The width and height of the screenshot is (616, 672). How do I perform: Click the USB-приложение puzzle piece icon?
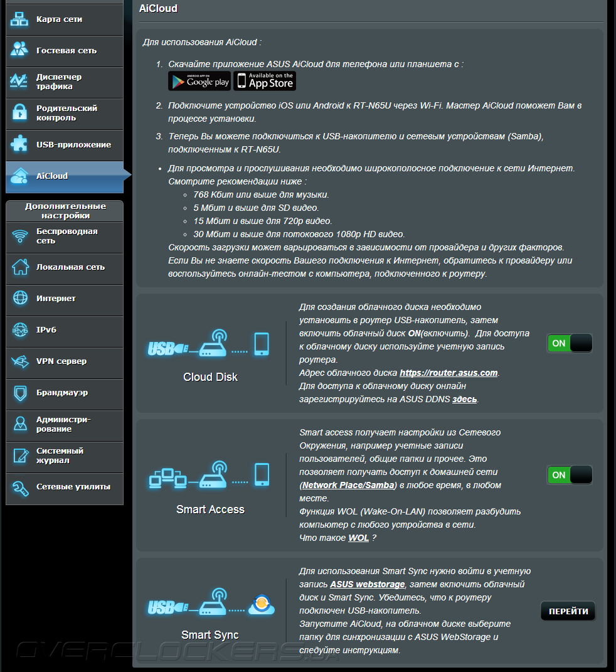[19, 144]
